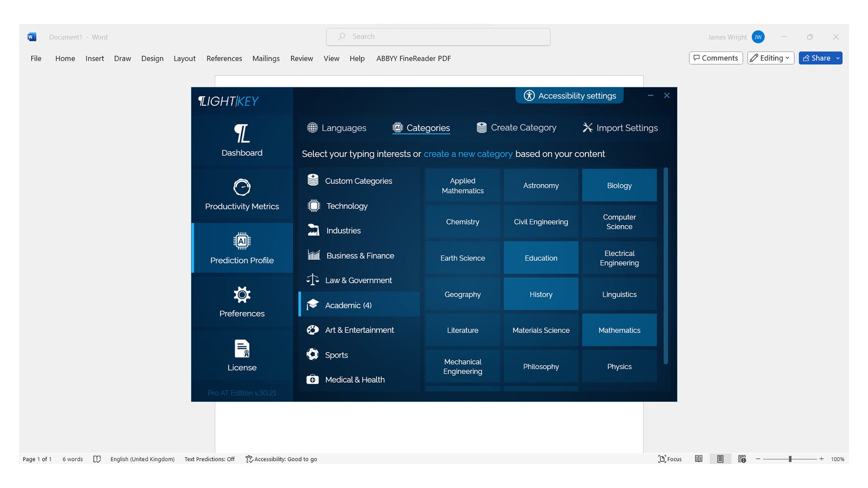Open the Editing mode dropdown

(x=770, y=58)
